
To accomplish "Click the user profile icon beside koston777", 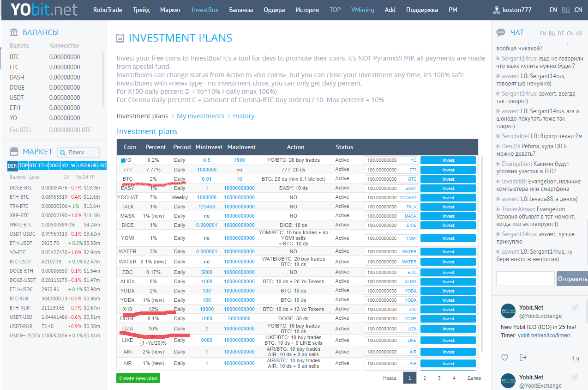I will (497, 10).
